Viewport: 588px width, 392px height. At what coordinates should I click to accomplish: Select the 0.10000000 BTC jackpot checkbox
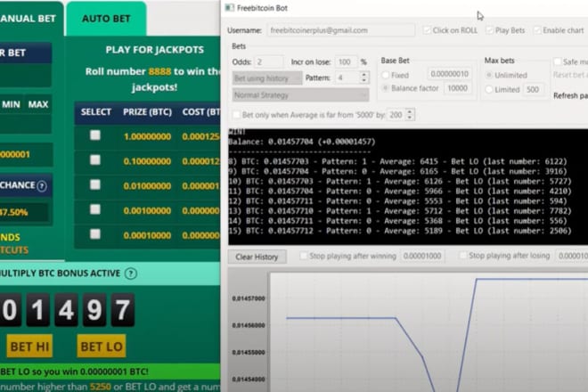point(95,159)
